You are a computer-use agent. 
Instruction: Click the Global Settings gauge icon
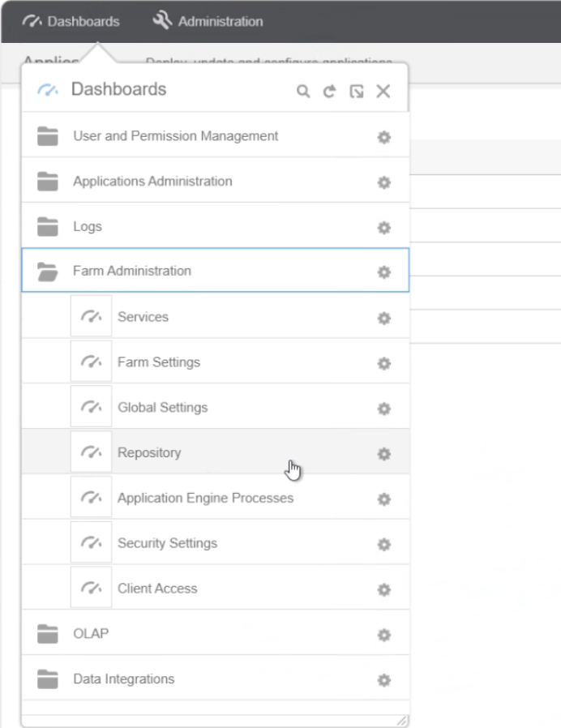91,406
